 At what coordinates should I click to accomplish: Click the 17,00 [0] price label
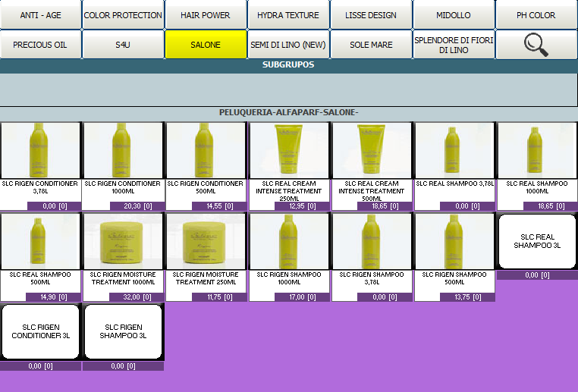tap(302, 297)
